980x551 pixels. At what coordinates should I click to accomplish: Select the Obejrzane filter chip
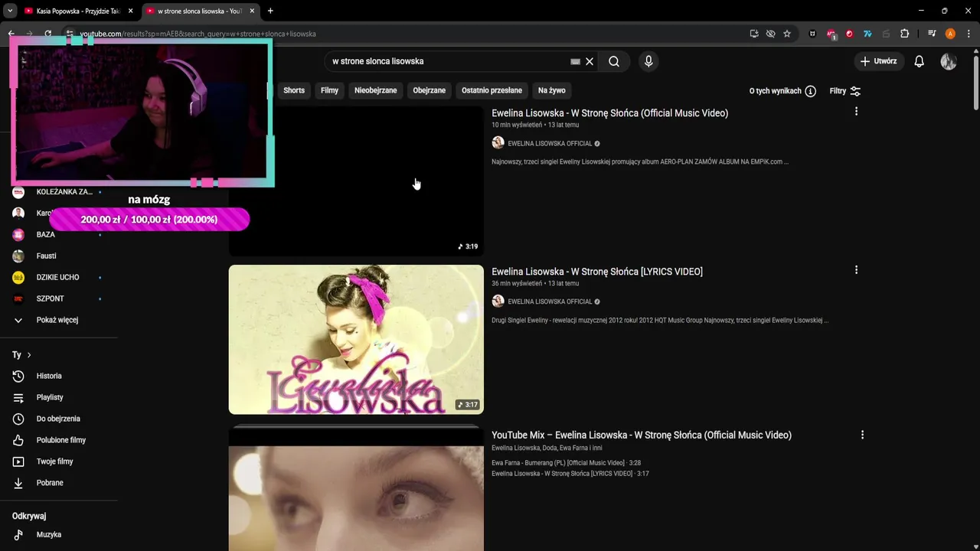tap(430, 90)
